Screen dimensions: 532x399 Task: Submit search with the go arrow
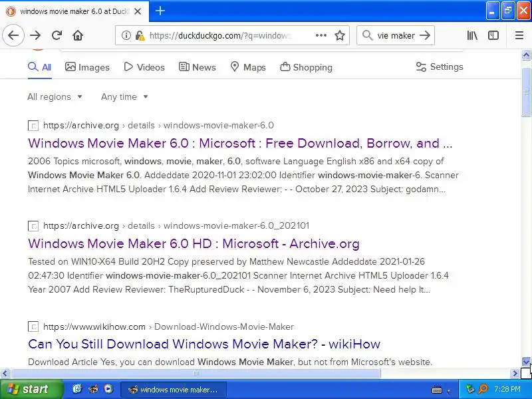tap(425, 35)
